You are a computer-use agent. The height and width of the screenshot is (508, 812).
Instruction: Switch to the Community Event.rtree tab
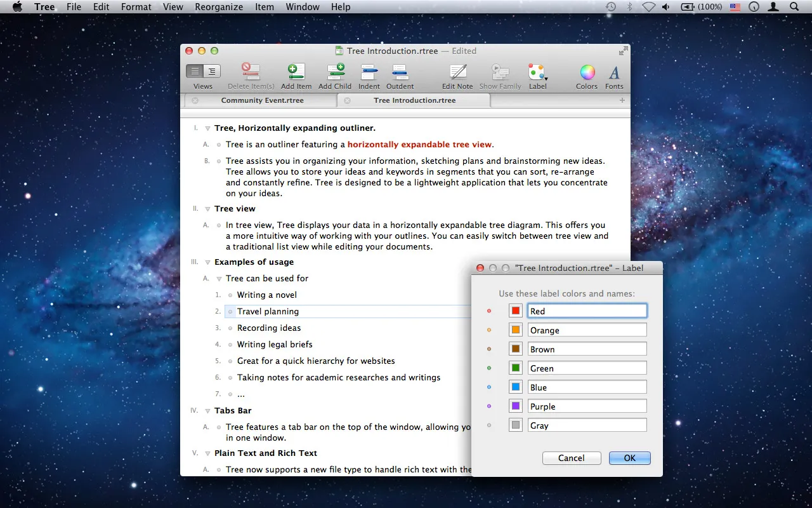[x=262, y=100]
